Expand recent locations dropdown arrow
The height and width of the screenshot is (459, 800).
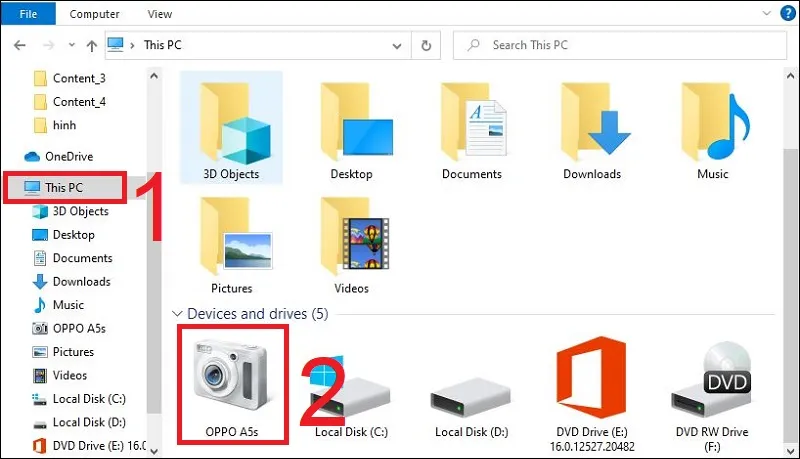(x=69, y=45)
